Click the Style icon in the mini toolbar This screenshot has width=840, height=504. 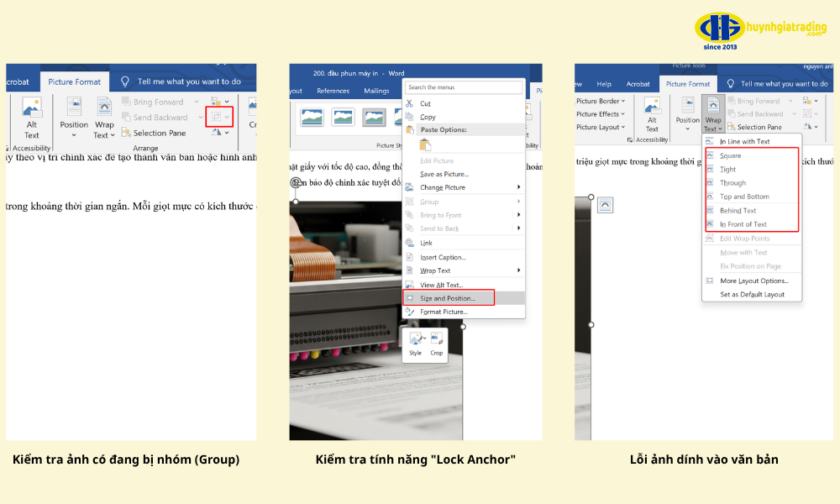tap(416, 343)
